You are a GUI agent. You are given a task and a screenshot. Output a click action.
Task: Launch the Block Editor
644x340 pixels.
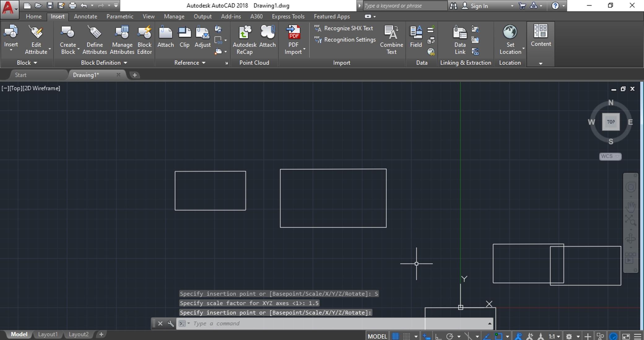144,40
